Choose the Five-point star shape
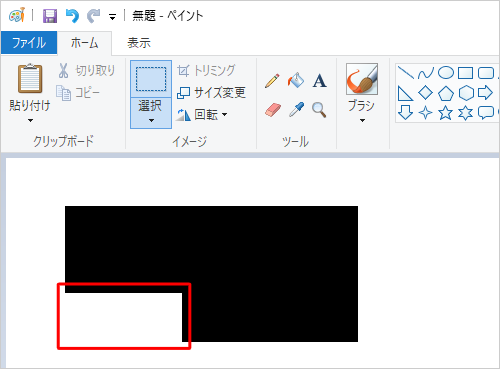The height and width of the screenshot is (369, 500). pos(446,113)
